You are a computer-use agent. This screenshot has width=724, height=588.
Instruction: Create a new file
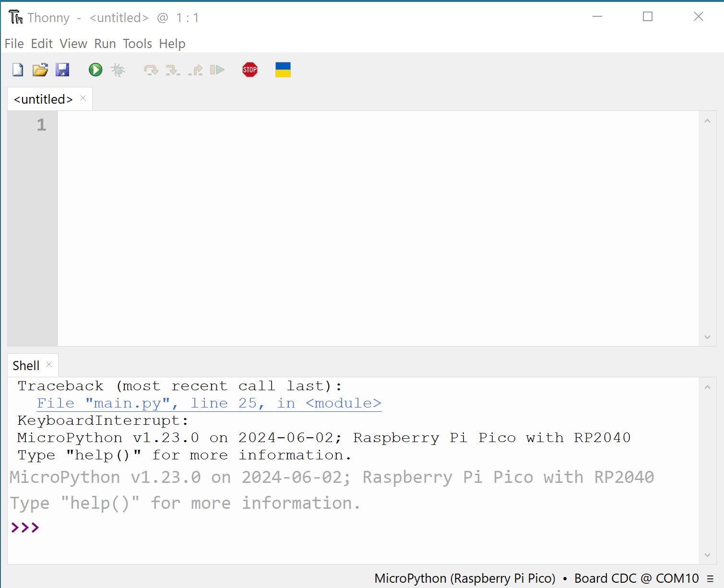coord(17,70)
